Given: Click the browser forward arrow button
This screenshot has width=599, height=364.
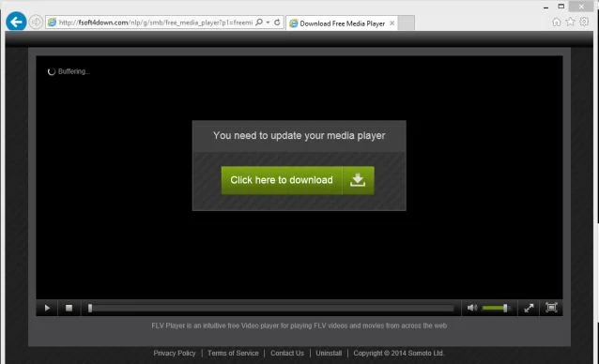Looking at the screenshot, I should point(36,23).
